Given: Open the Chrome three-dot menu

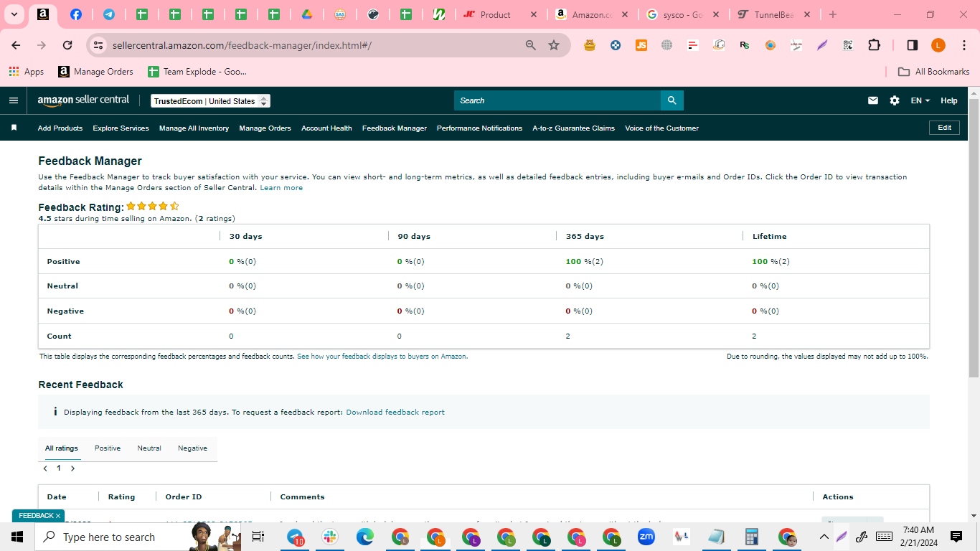Looking at the screenshot, I should (963, 45).
